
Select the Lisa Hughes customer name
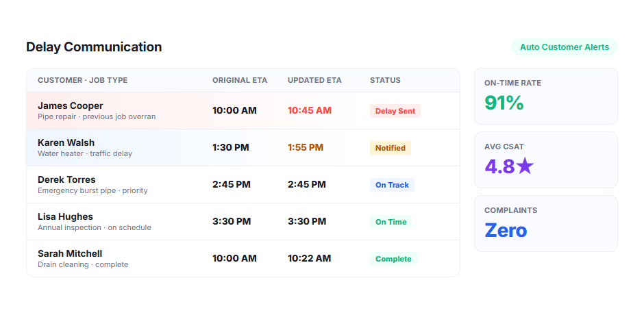[x=65, y=216]
